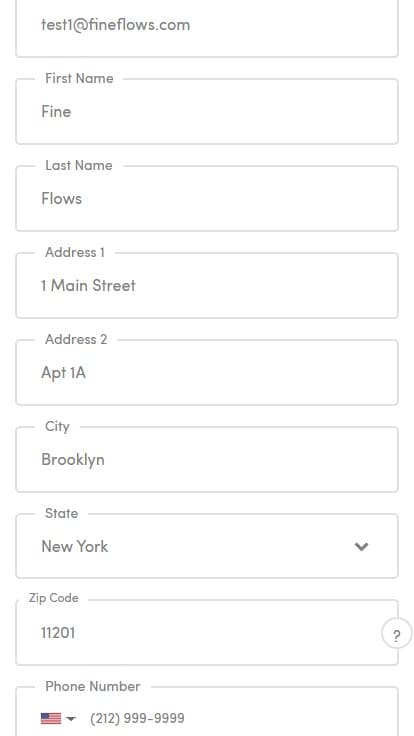This screenshot has height=736, width=414.
Task: Click the chevron in the State field
Action: pos(361,546)
